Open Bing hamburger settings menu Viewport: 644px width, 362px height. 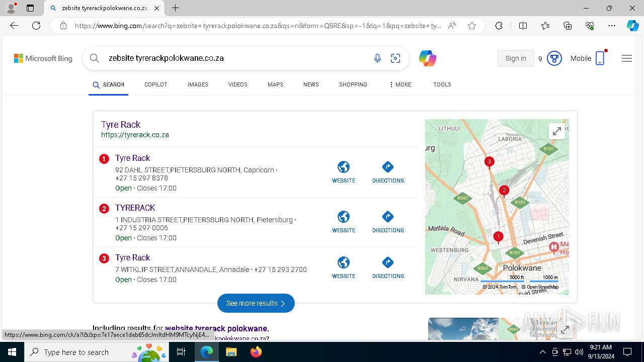(627, 58)
